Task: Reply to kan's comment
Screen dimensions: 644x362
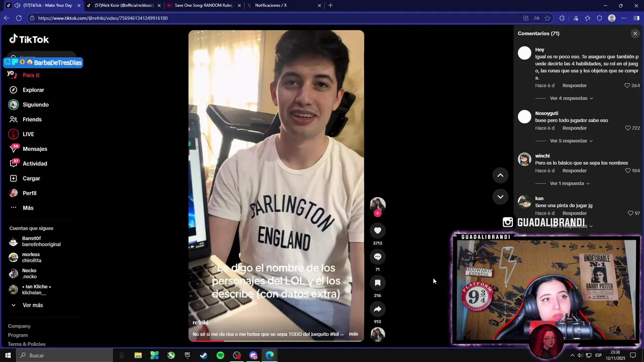Action: [575, 213]
